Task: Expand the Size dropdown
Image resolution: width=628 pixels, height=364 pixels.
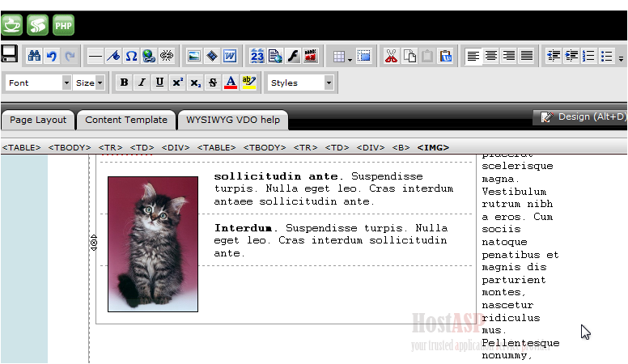Action: coord(89,83)
